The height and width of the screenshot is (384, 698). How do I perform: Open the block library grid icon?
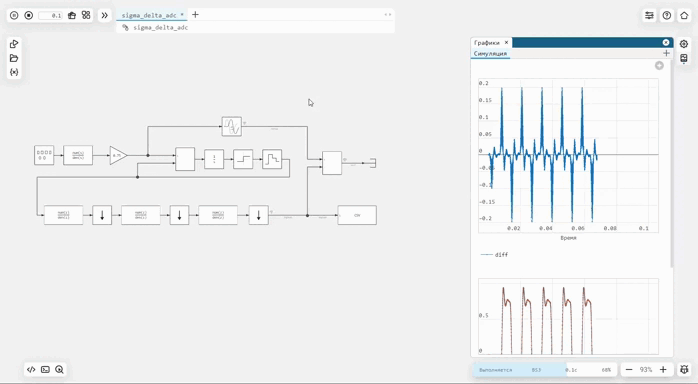86,15
